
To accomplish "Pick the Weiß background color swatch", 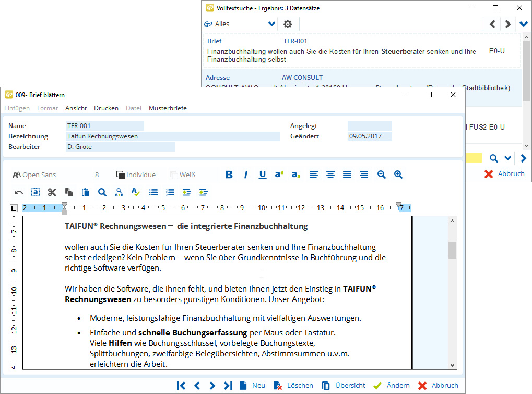I will 183,175.
